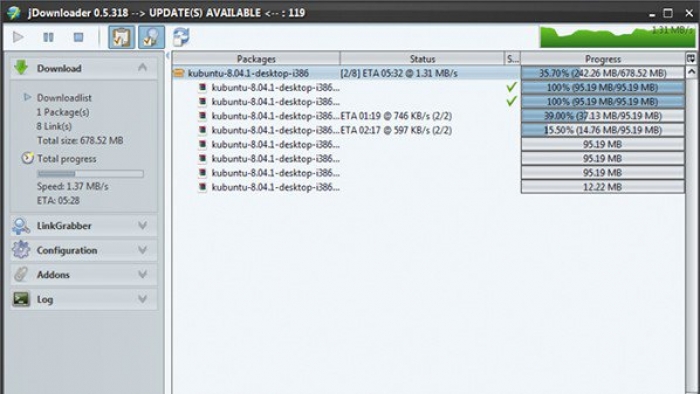Click the update refresh arrows icon
The height and width of the screenshot is (394, 700).
(181, 37)
